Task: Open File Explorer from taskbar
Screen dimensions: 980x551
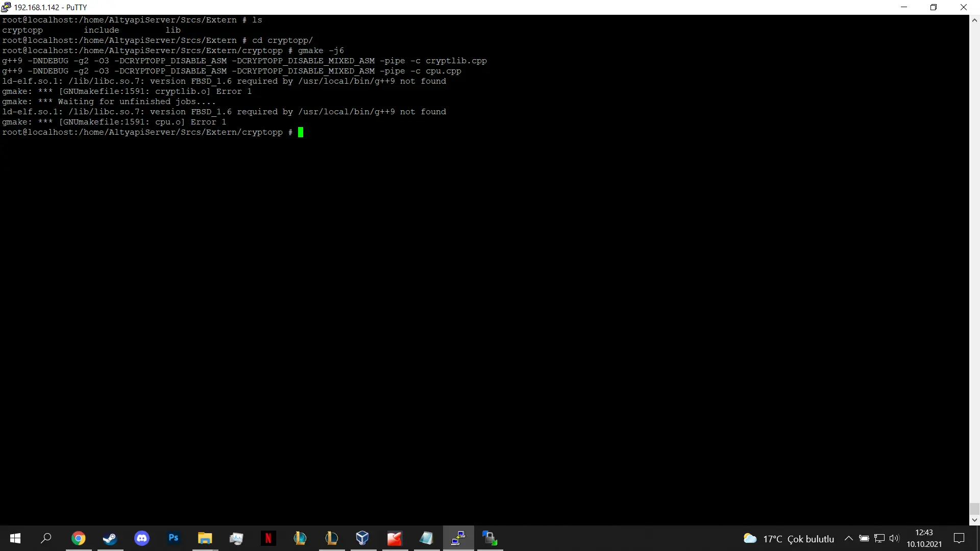Action: tap(205, 538)
